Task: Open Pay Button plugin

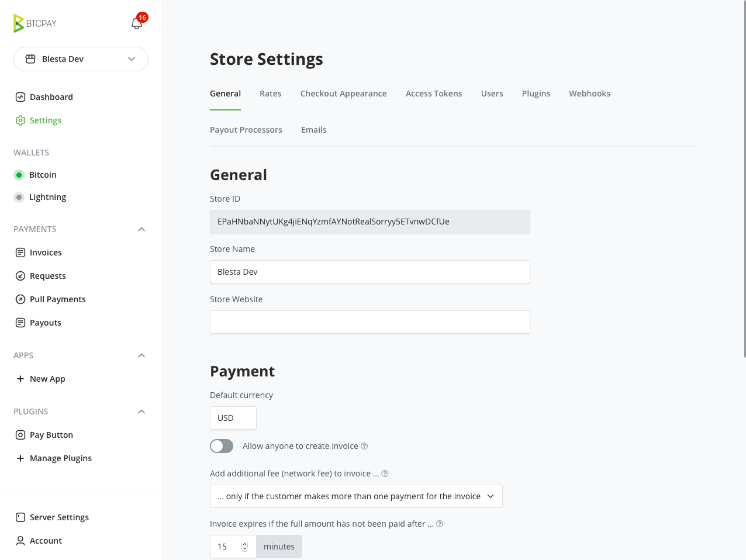Action: [x=51, y=435]
